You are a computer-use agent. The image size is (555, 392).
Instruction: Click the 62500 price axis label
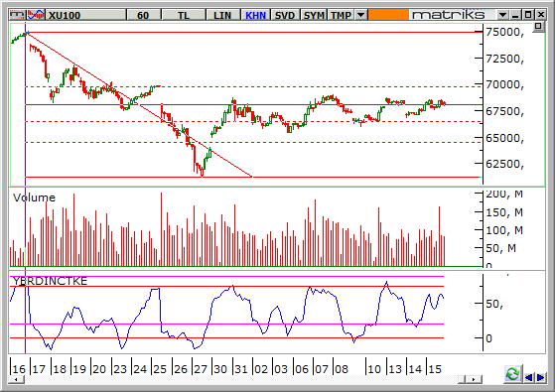coord(504,164)
